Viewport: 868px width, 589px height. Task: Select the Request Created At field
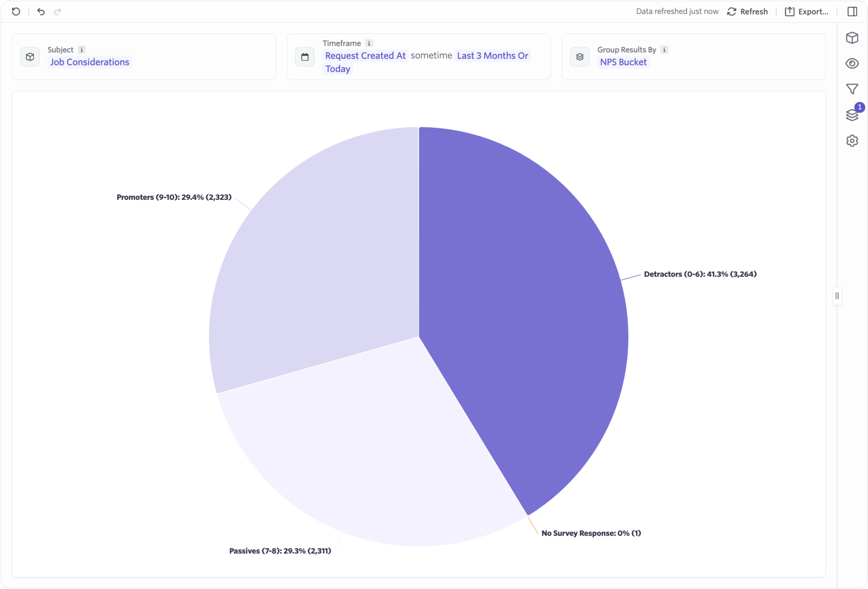click(x=365, y=56)
